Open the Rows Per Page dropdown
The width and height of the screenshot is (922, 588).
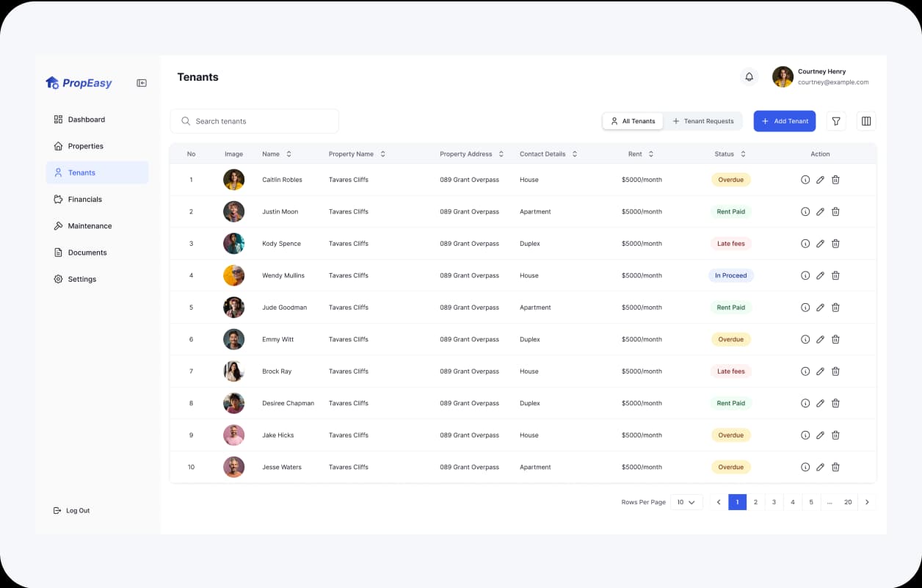pos(686,502)
